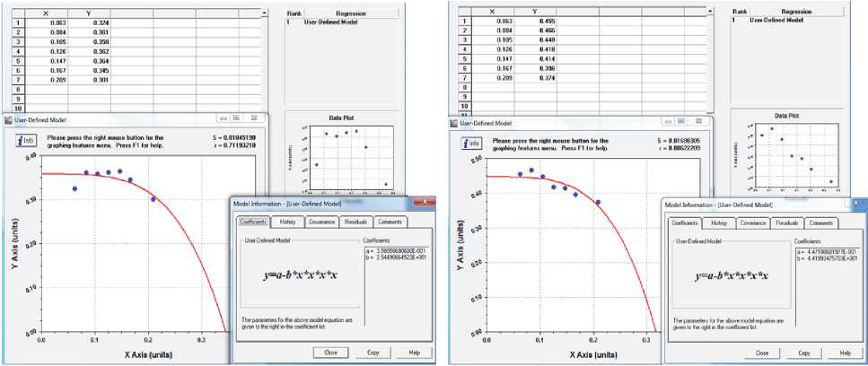
Task: Select the cell with Y value 0.361
Action: click(89, 32)
